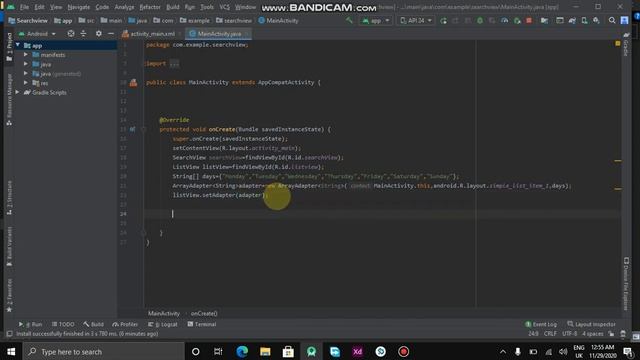Click the override gutter icon beside onCreate
The width and height of the screenshot is (640, 360).
132,129
